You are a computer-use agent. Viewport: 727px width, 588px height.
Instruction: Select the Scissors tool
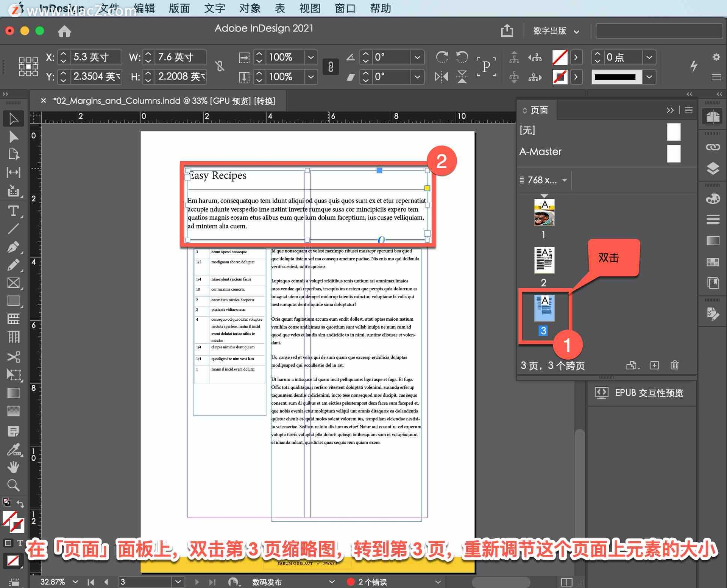click(x=13, y=357)
